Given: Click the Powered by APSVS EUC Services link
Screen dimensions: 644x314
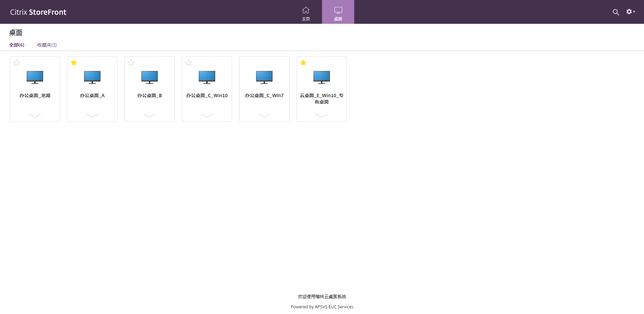Looking at the screenshot, I should click(x=322, y=307).
